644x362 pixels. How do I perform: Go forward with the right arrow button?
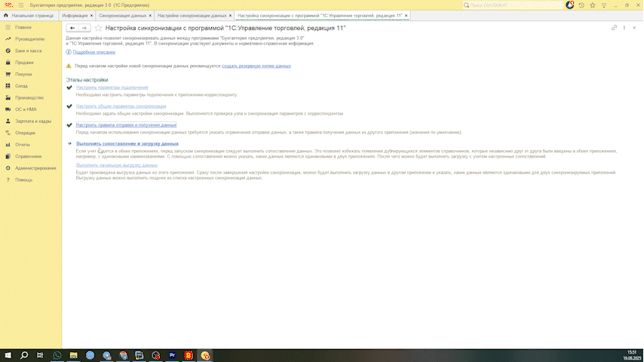(x=84, y=28)
